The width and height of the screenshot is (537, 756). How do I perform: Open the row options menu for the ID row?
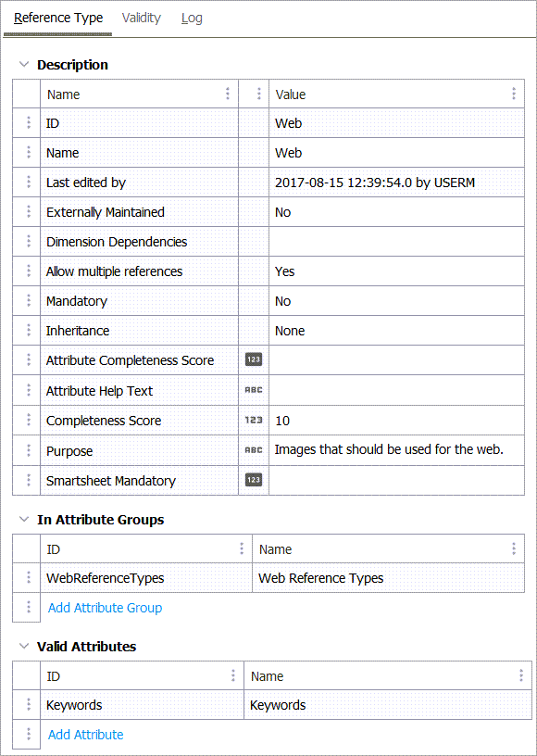click(27, 123)
